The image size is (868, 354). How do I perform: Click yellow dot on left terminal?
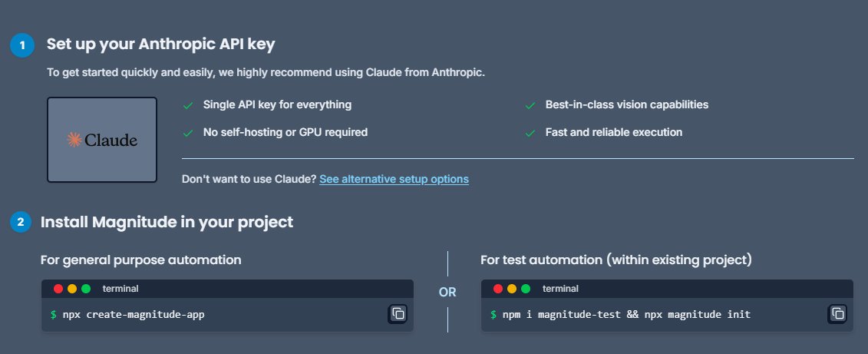(72, 289)
